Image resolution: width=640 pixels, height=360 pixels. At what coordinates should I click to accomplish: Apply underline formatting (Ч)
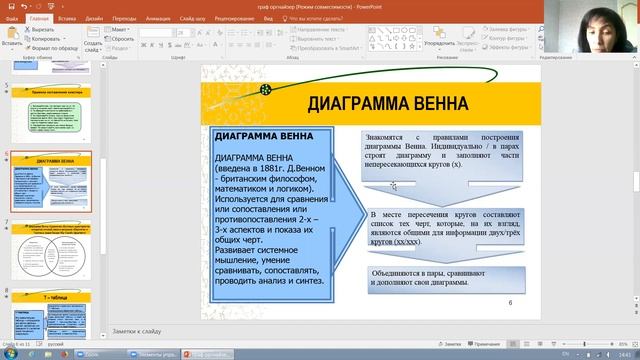point(161,45)
